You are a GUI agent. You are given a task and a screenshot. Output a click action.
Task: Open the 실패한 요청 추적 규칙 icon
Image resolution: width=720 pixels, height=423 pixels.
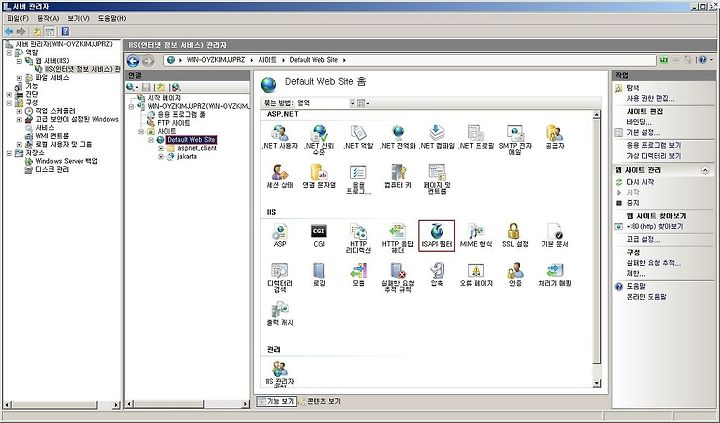pyautogui.click(x=398, y=277)
